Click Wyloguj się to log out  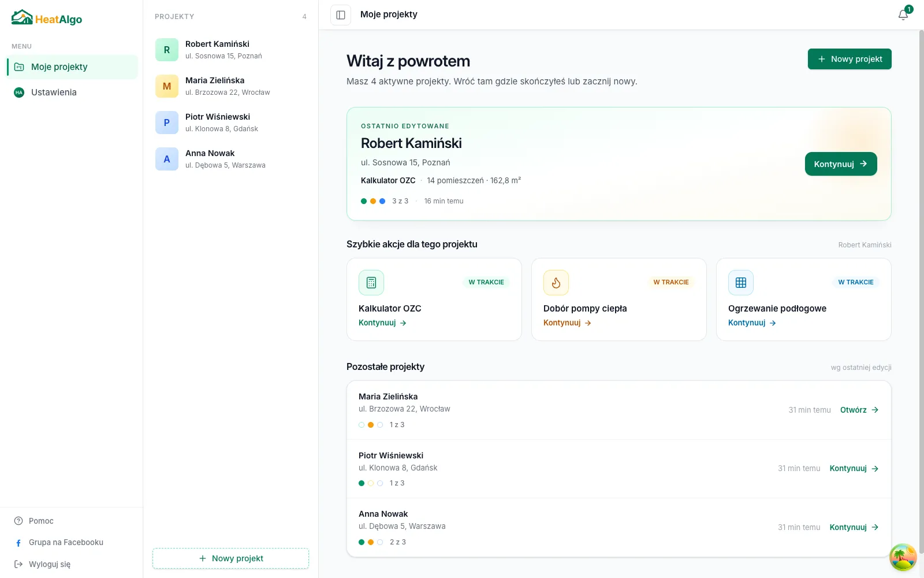tap(50, 564)
